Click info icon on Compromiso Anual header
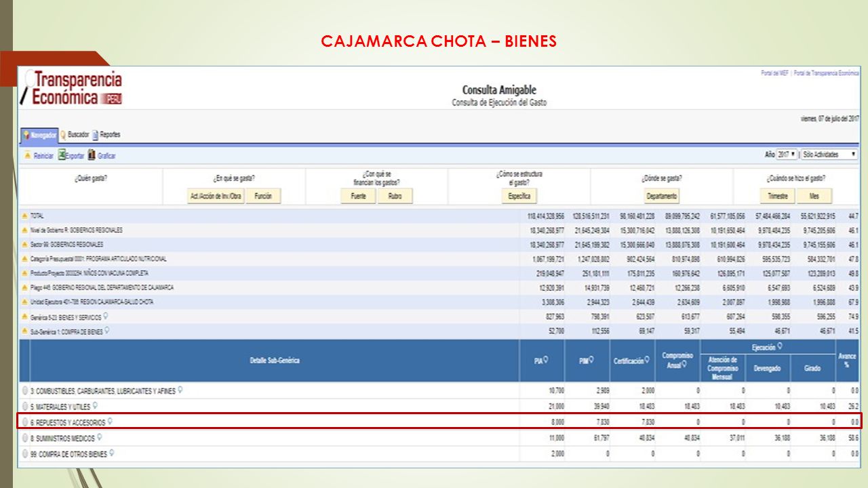The image size is (868, 488). pyautogui.click(x=685, y=365)
